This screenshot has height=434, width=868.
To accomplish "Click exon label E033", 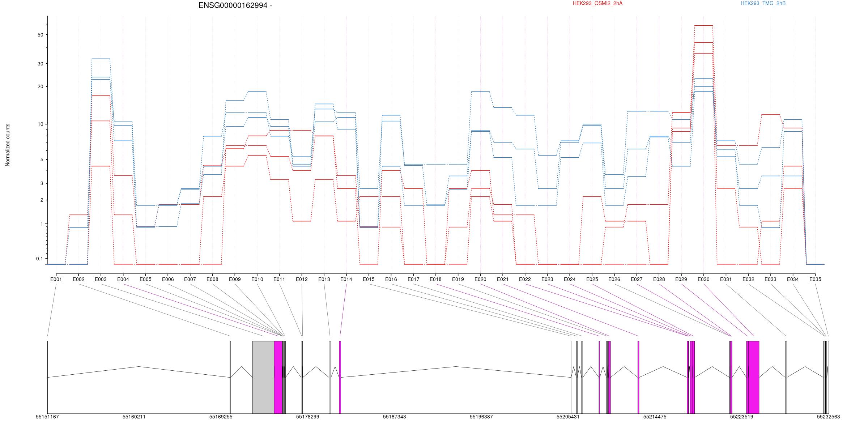I will (x=770, y=279).
